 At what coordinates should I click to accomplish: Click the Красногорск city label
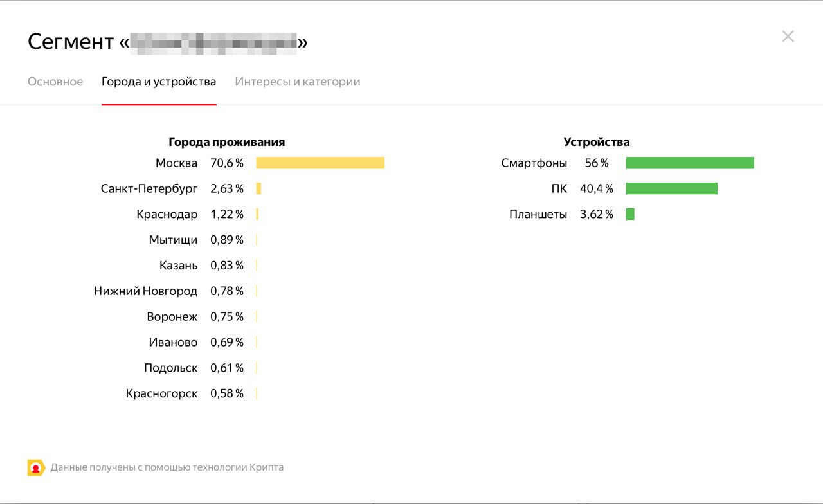pyautogui.click(x=162, y=393)
